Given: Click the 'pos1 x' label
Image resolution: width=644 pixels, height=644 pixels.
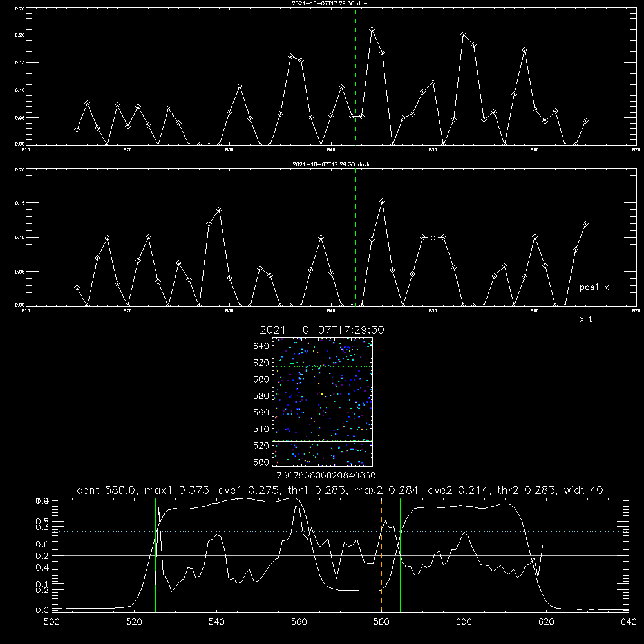Looking at the screenshot, I should coord(594,287).
